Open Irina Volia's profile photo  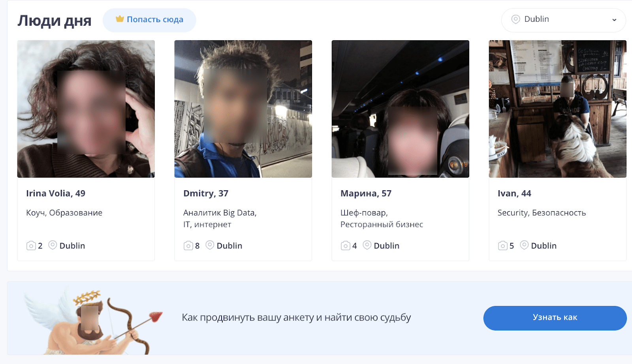point(86,109)
